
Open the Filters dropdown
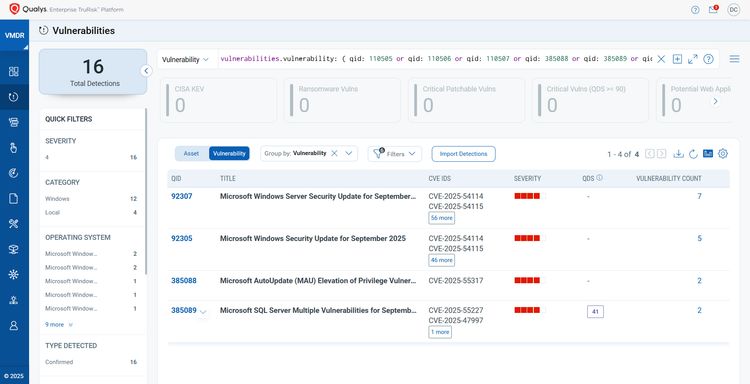click(395, 154)
